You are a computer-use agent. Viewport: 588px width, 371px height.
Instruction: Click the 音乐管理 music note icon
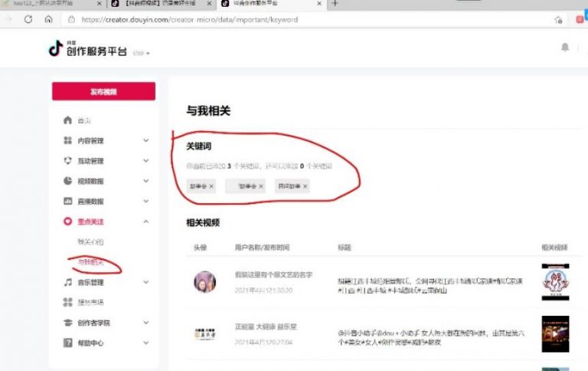point(67,283)
